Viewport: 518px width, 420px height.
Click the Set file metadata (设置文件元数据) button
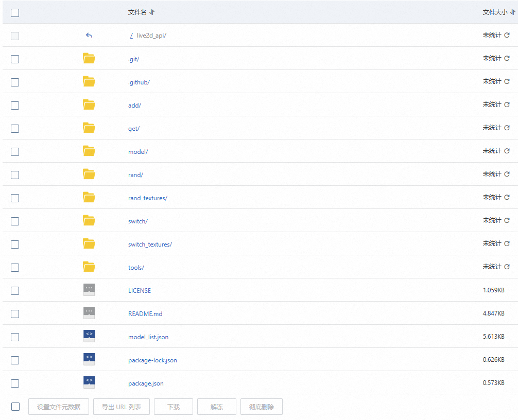click(59, 407)
